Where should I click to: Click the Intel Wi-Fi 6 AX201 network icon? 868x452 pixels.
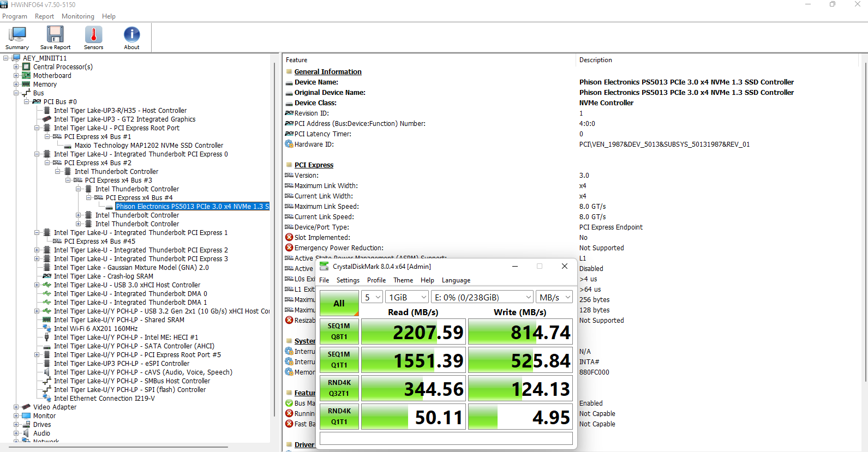(x=47, y=329)
